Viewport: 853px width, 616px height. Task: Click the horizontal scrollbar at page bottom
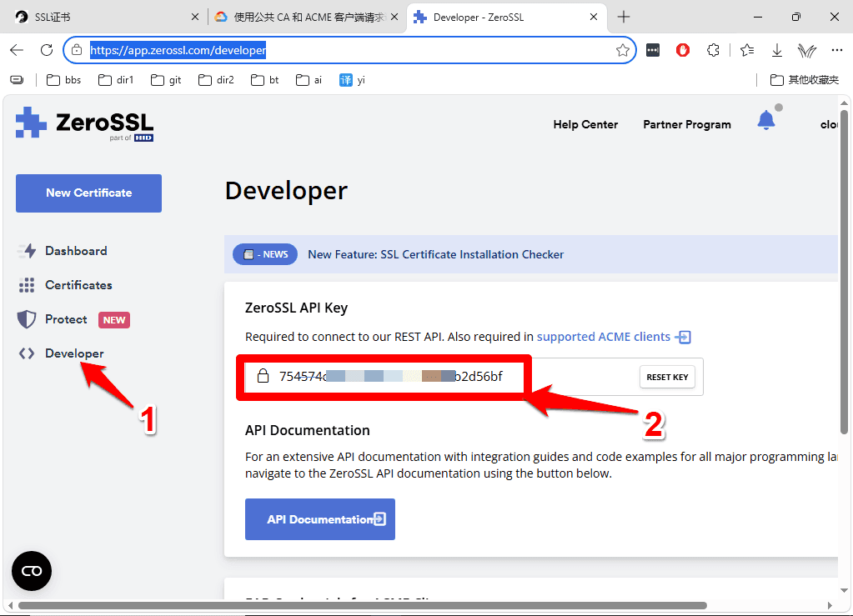[x=363, y=606]
